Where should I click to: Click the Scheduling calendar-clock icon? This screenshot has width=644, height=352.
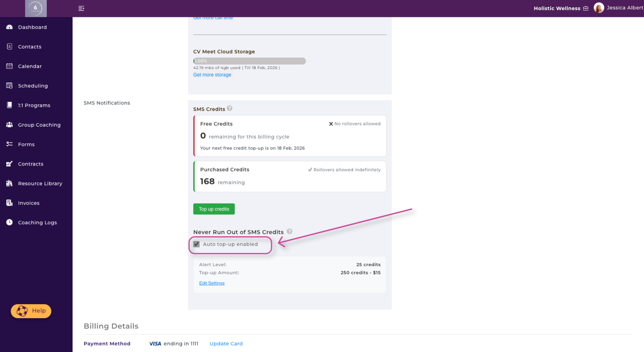coord(9,86)
